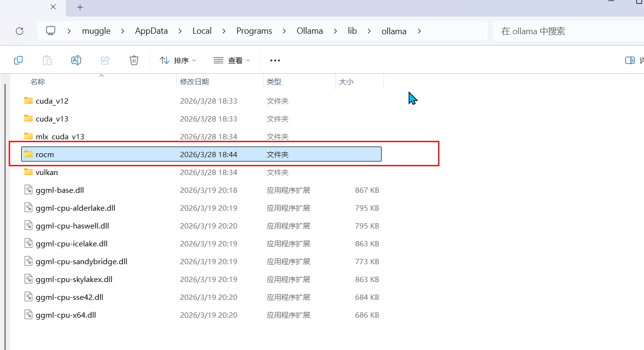Click the ggml-cpu-icelake.dll file icon
The image size is (644, 350).
point(28,243)
